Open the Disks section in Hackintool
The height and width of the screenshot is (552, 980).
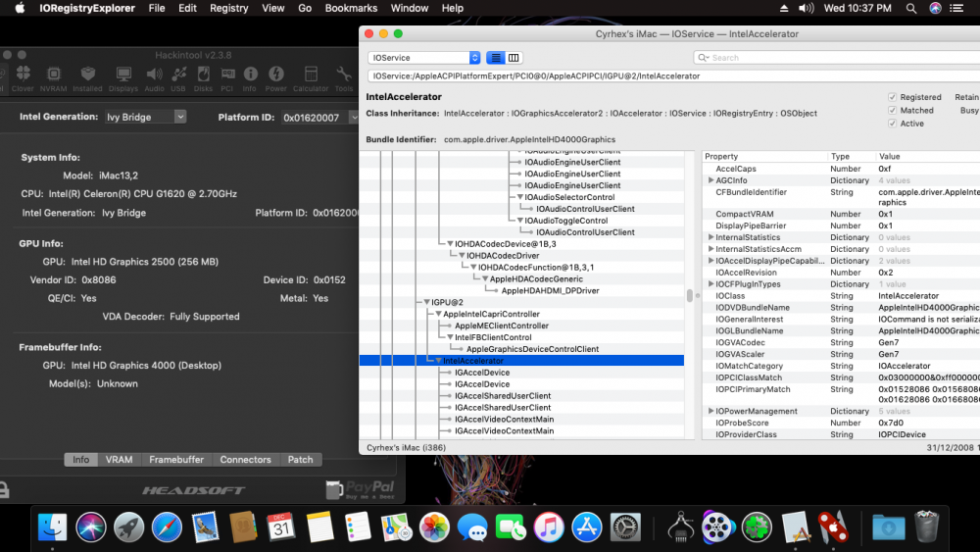(203, 78)
